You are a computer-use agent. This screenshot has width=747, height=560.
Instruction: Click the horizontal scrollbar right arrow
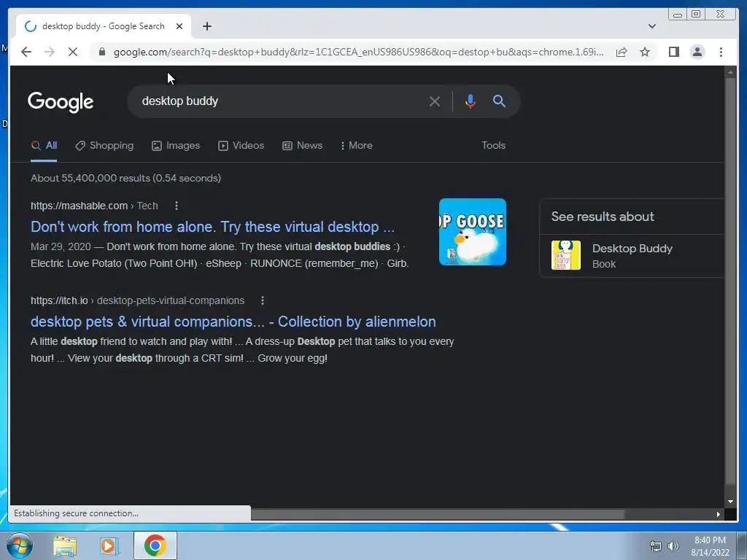pos(719,514)
